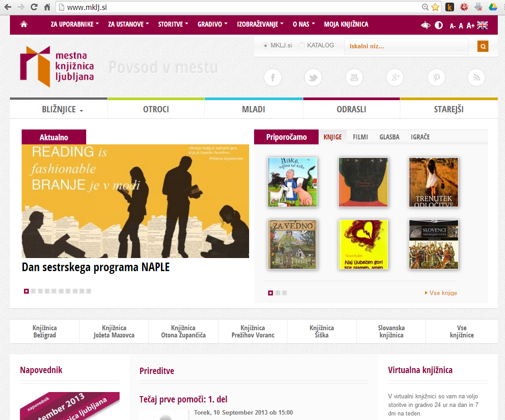Toggle high contrast mode icon
The image size is (505, 420).
[x=439, y=25]
